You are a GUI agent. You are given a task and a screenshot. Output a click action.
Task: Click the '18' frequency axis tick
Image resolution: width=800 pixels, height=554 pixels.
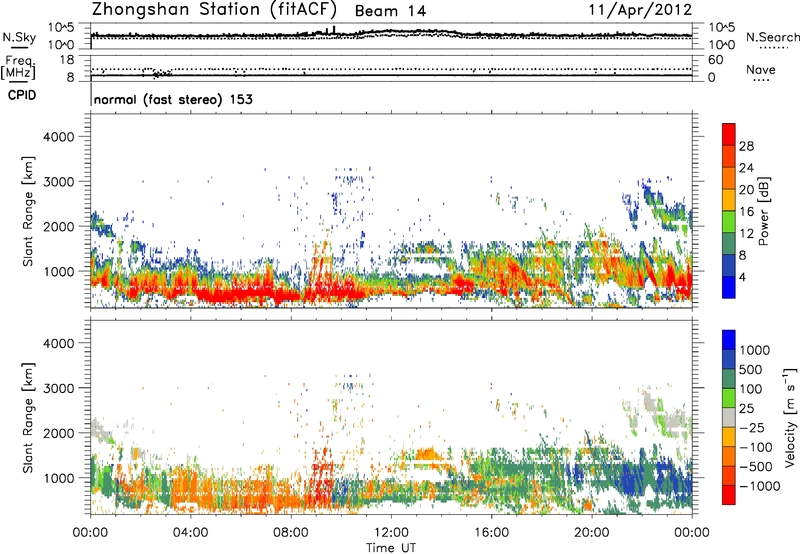coord(67,60)
